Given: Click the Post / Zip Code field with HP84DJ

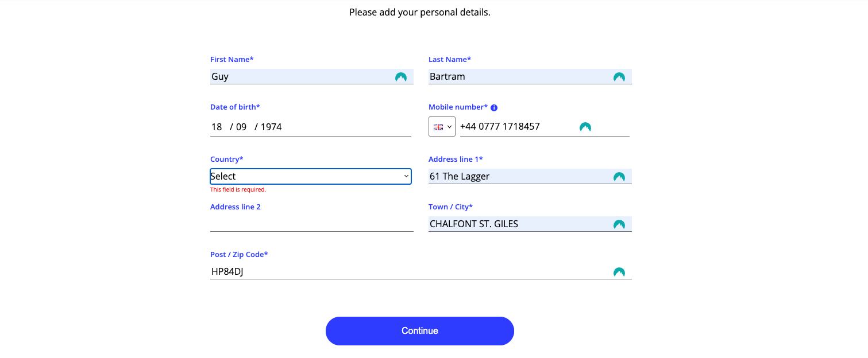Looking at the screenshot, I should (402, 272).
